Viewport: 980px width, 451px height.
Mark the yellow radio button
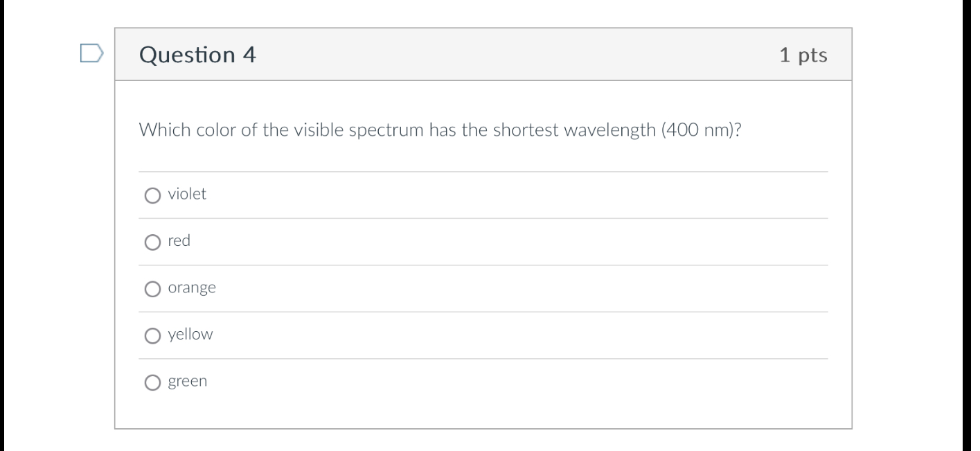pos(152,336)
